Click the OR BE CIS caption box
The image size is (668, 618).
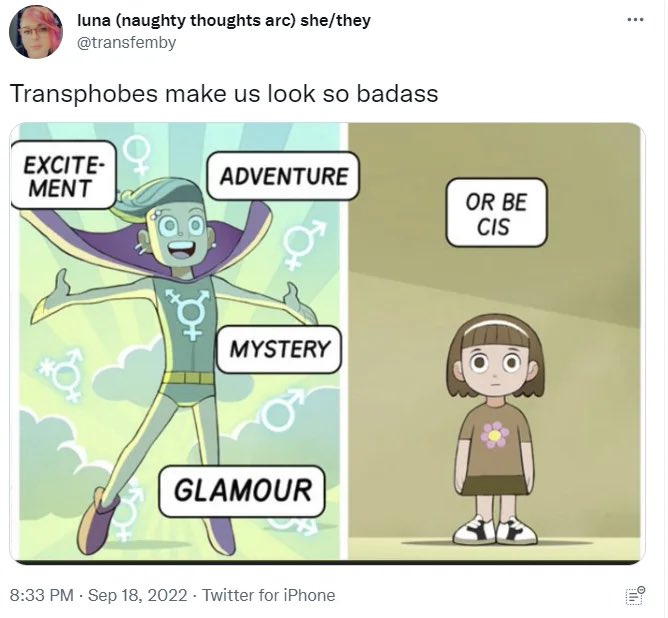point(496,213)
